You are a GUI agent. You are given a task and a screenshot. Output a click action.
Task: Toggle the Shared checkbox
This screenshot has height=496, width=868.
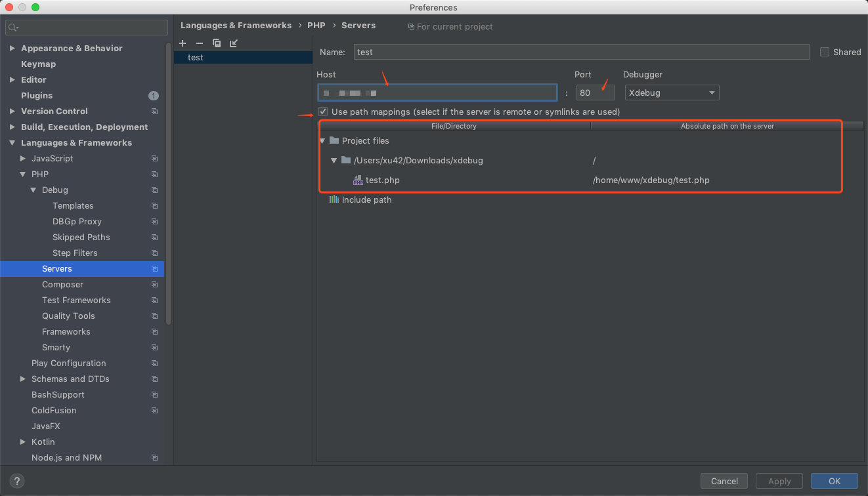[x=825, y=52]
